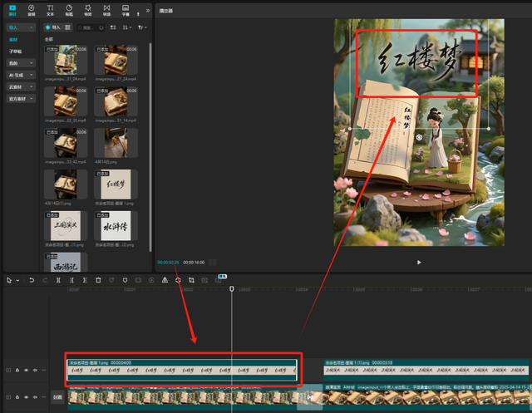Screen dimensions: 532x413
Task: Select the 4月14日.png image thumbnail
Action: [x=116, y=143]
